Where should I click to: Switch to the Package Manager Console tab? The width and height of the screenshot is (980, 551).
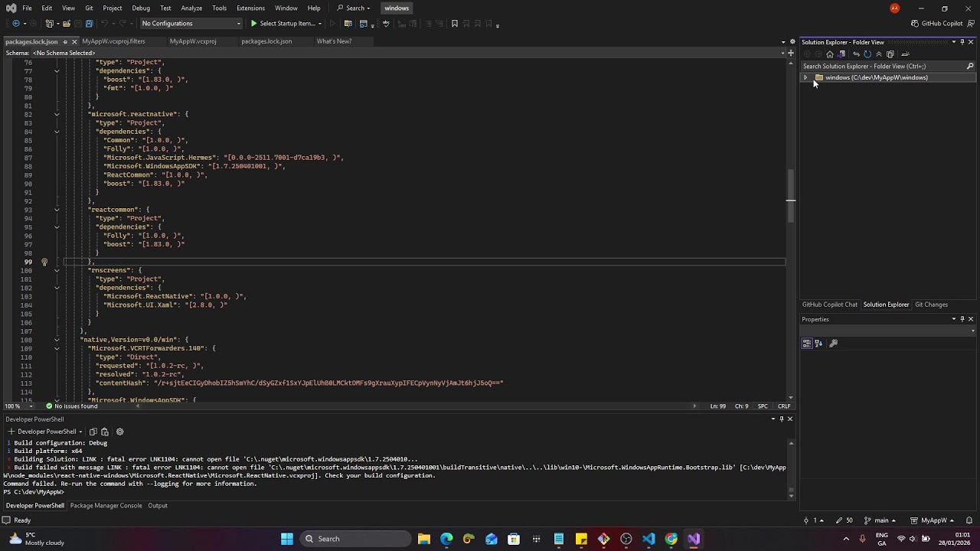coord(106,506)
